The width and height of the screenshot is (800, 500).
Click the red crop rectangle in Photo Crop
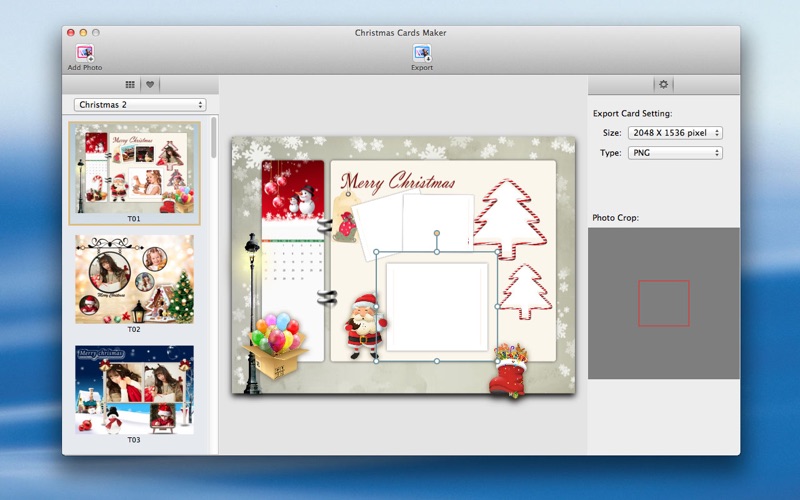pyautogui.click(x=664, y=303)
